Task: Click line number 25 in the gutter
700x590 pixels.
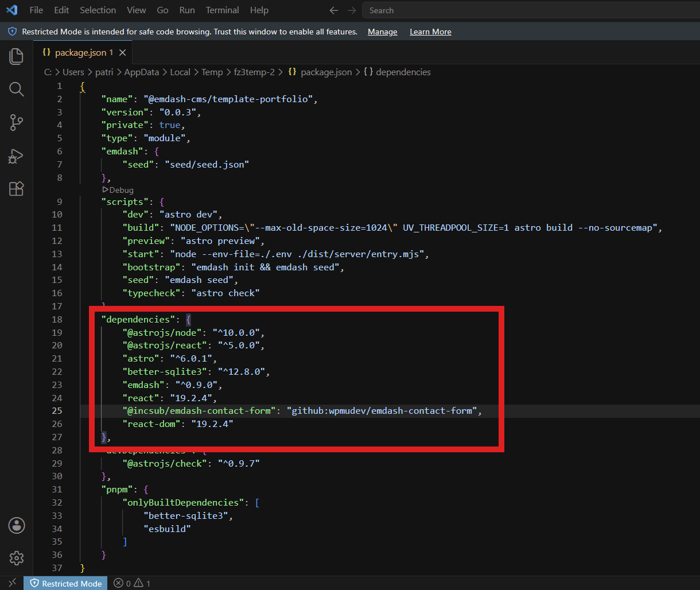Action: pos(57,411)
